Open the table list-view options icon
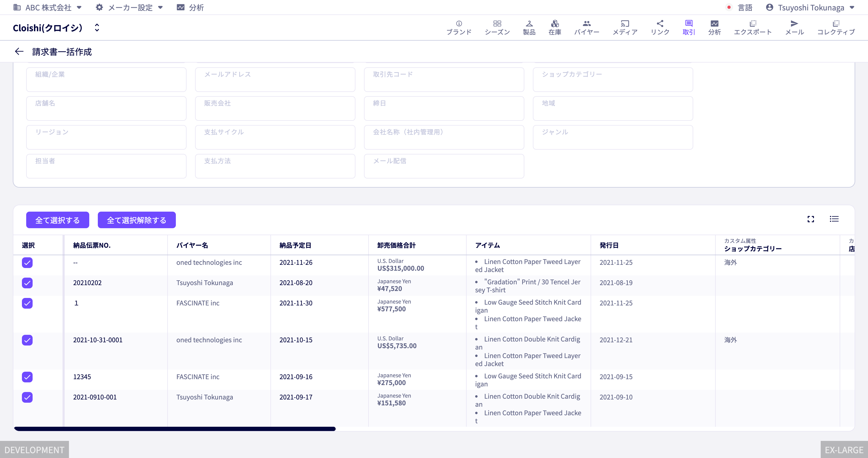The height and width of the screenshot is (458, 868). click(x=834, y=219)
